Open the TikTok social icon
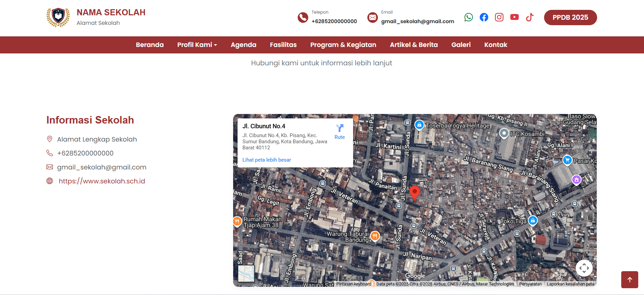The width and height of the screenshot is (644, 295). [529, 17]
